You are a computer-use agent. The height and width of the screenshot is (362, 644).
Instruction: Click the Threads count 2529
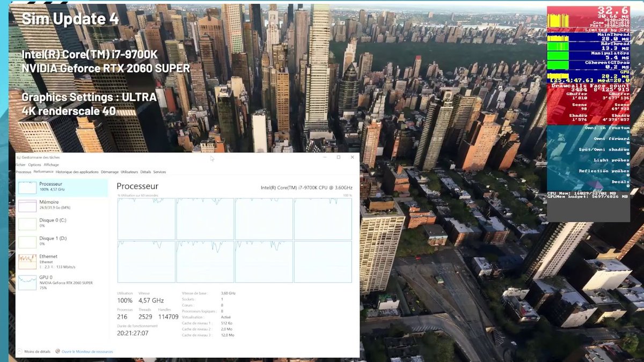[146, 317]
